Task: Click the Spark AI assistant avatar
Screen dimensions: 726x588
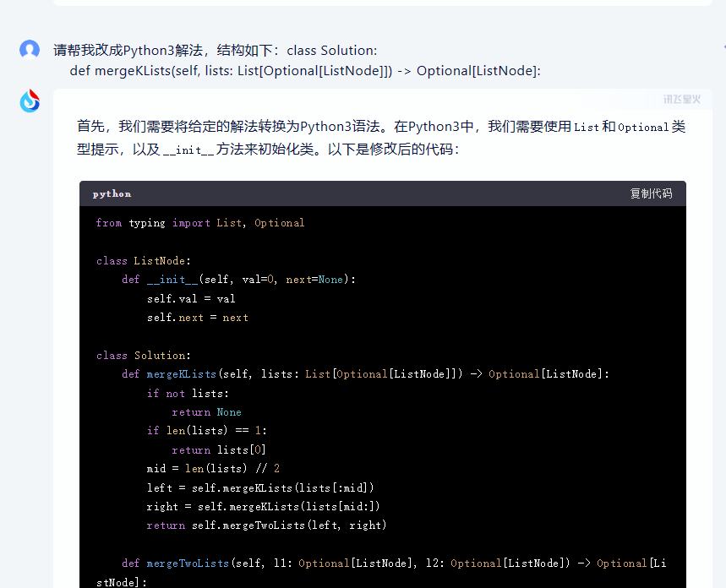Action: 30,101
